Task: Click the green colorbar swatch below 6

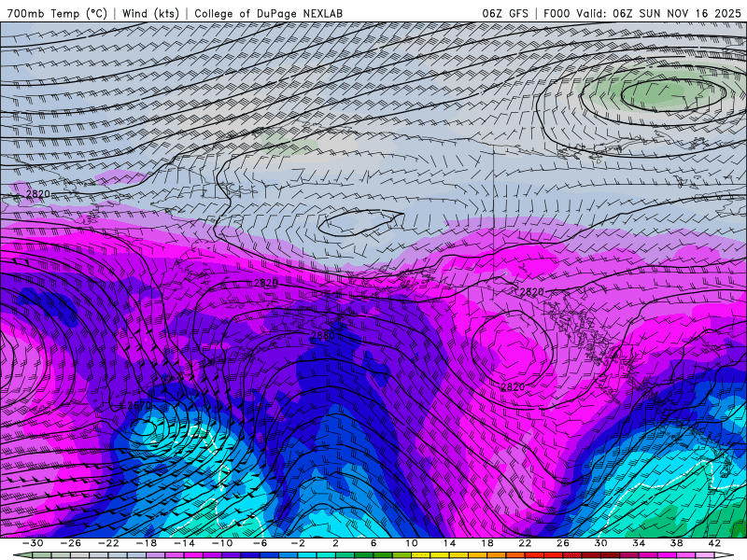Action: (x=383, y=555)
